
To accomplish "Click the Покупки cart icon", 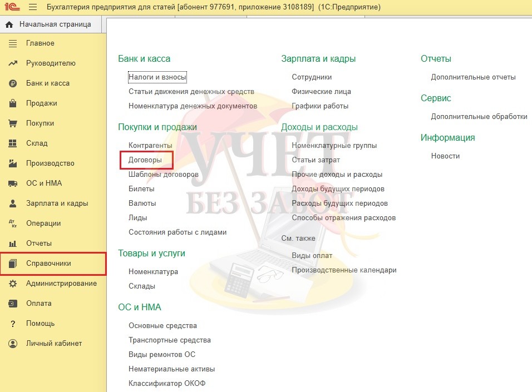I will coord(13,123).
